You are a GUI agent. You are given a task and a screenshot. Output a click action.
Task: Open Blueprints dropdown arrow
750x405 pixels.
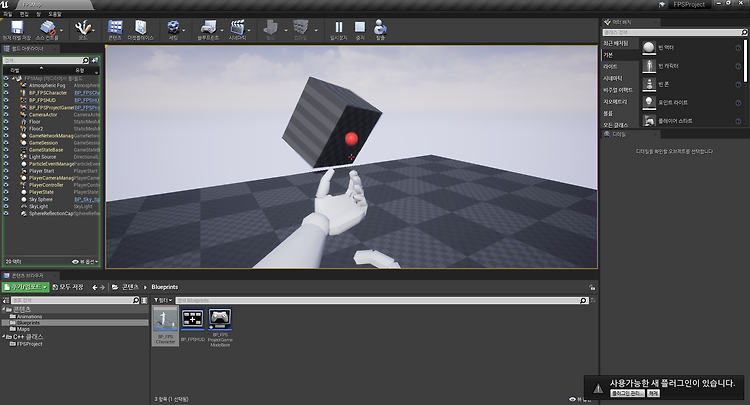(221, 30)
